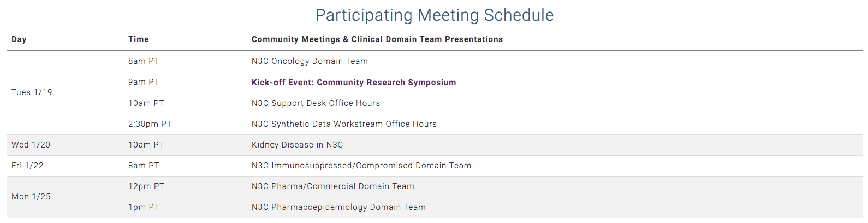Click the Time column header
This screenshot has height=223, width=868.
pos(139,39)
